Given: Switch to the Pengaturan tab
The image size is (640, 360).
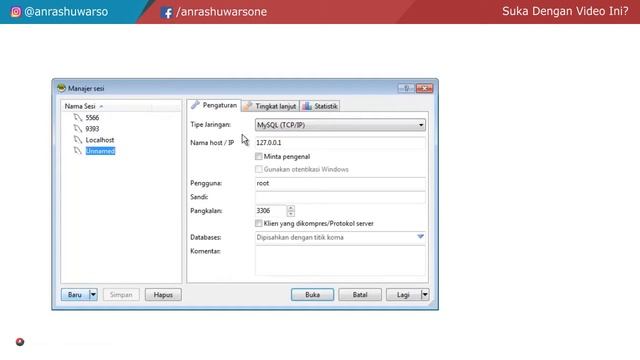Looking at the screenshot, I should click(x=214, y=105).
